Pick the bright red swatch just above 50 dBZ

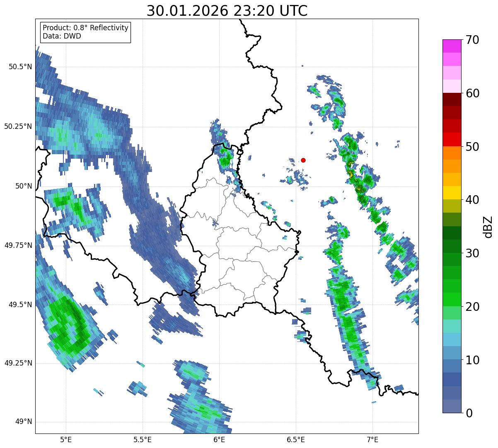tap(452, 140)
